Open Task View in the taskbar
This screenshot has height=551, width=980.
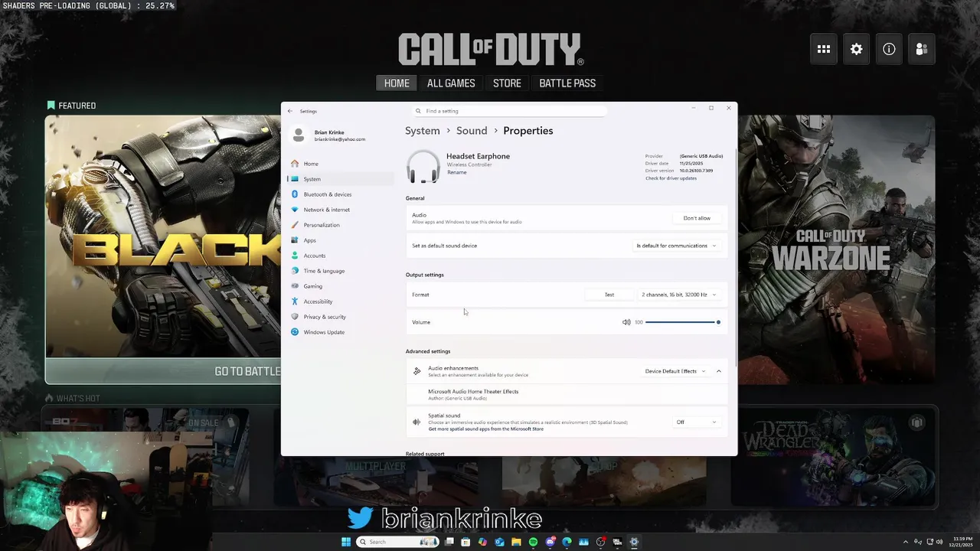(449, 542)
